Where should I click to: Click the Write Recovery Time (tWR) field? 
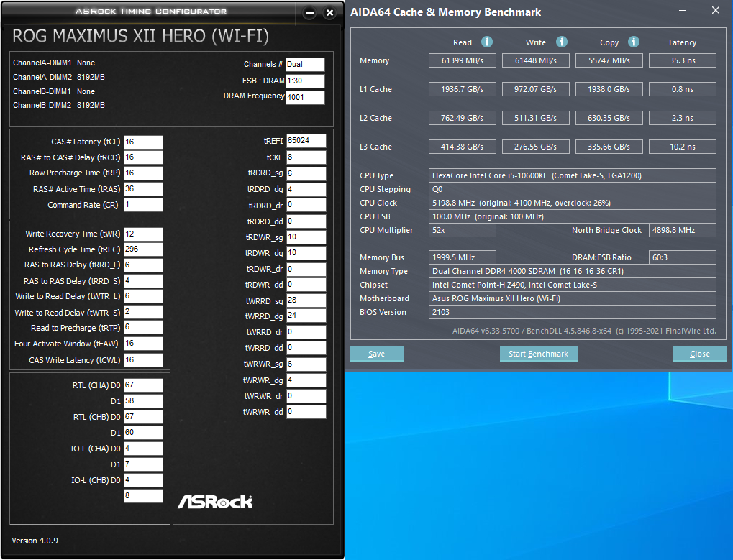coord(144,234)
